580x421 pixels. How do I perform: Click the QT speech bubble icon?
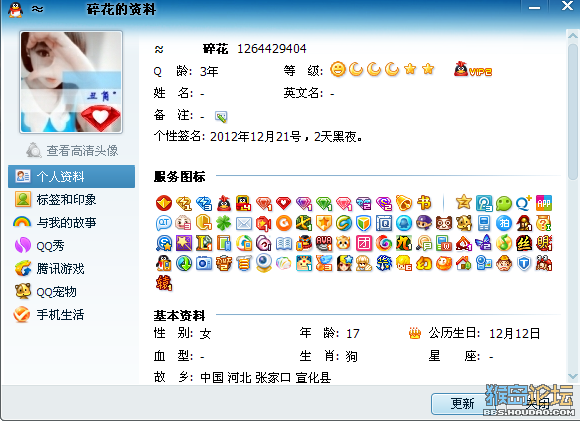163,223
